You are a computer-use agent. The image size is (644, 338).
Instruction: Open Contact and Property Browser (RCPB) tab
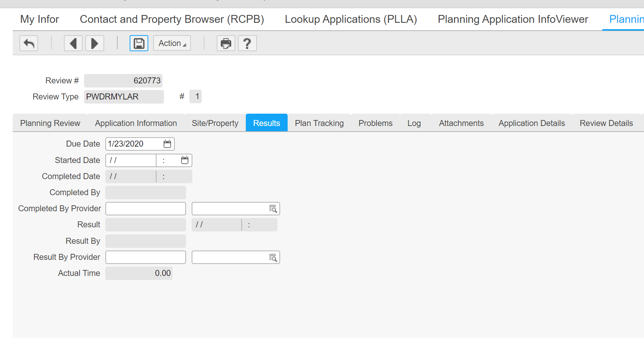(172, 19)
